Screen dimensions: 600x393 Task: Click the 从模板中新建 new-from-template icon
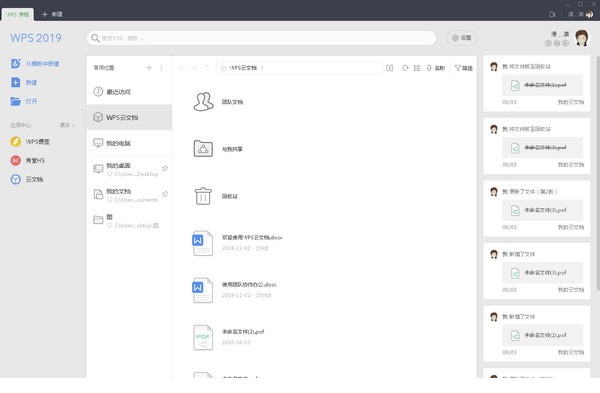16,64
